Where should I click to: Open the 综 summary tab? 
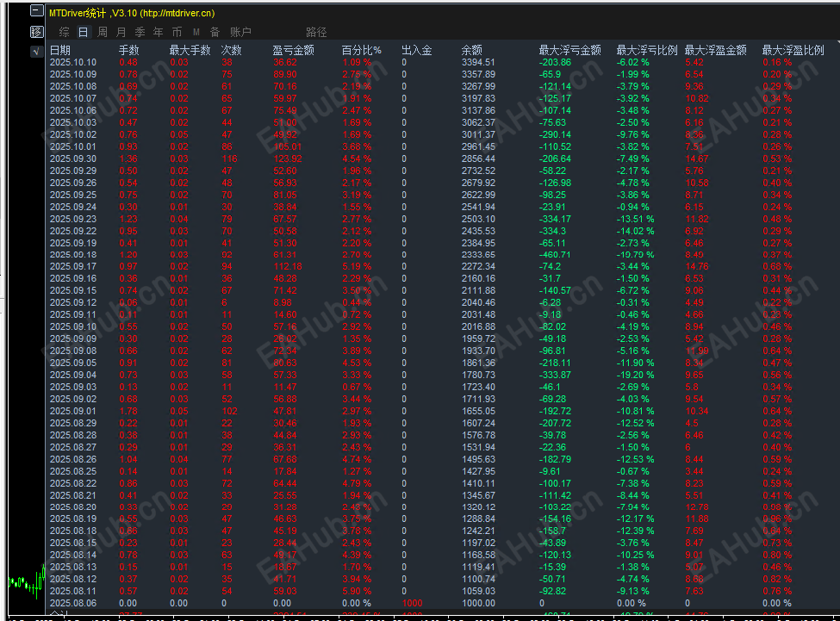[64, 32]
